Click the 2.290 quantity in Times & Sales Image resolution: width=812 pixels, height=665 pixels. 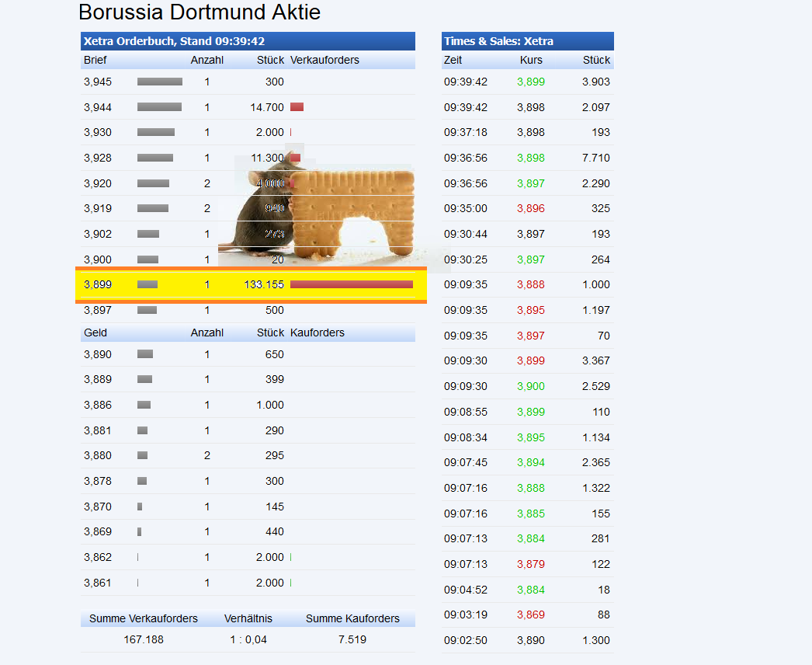coord(596,183)
